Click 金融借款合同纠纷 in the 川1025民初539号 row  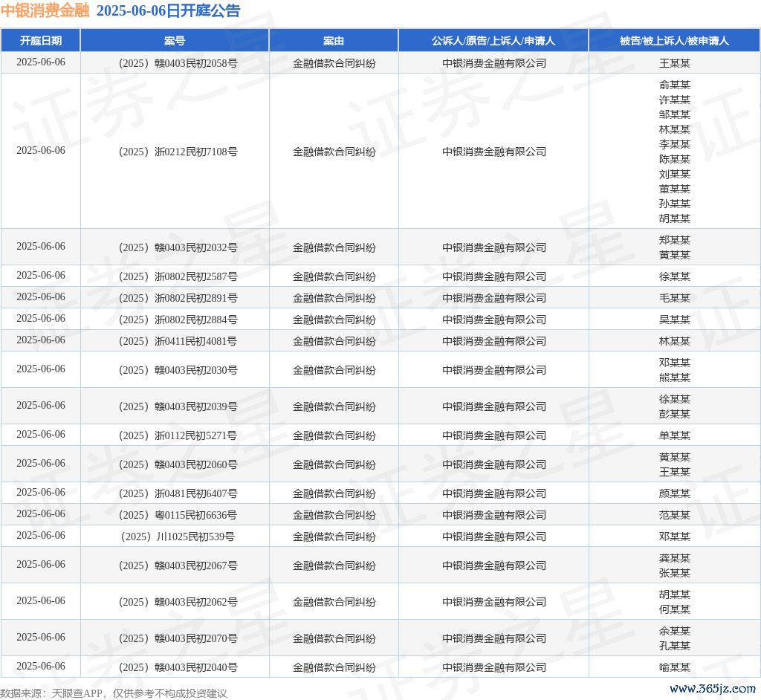334,537
